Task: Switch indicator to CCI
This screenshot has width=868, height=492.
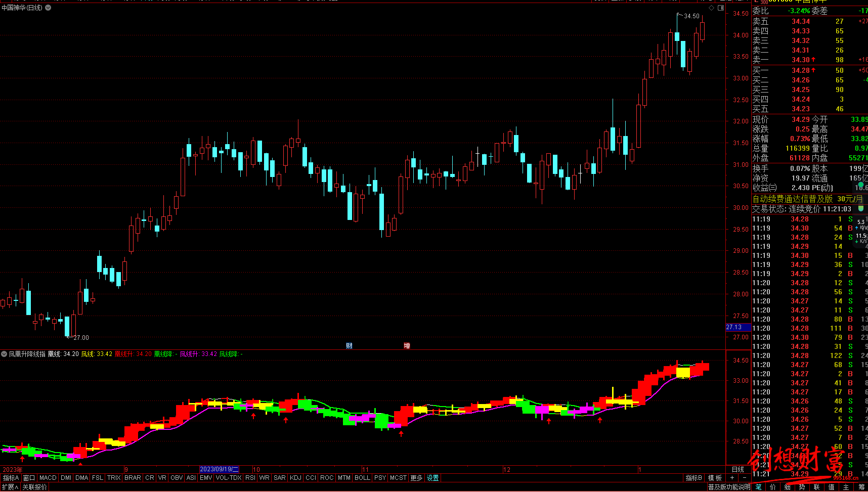Action: coord(311,478)
